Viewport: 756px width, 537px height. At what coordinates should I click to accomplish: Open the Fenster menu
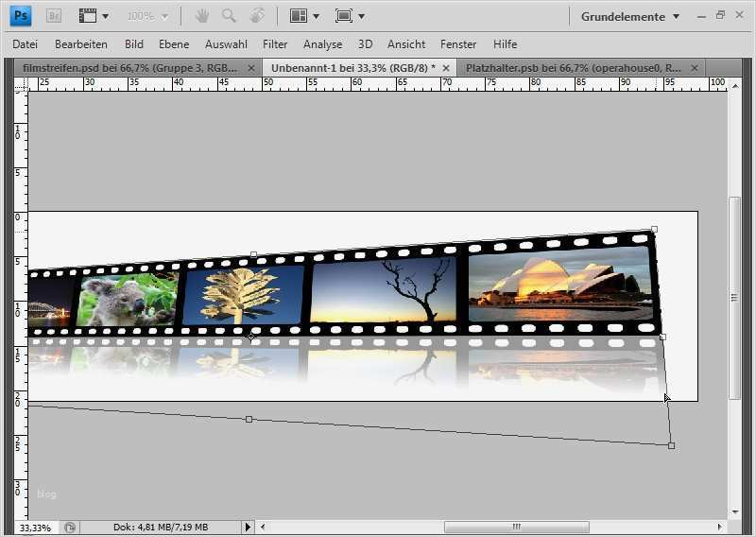click(x=458, y=44)
